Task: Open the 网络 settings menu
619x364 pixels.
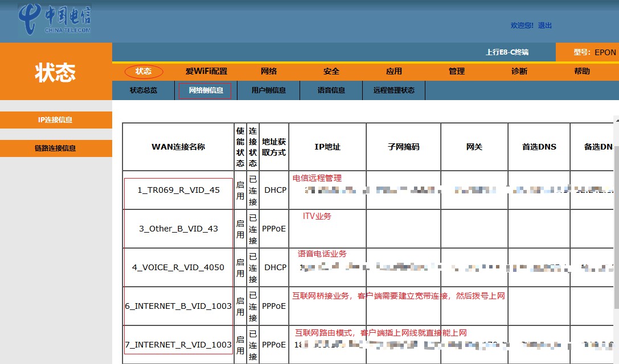Action: tap(269, 71)
